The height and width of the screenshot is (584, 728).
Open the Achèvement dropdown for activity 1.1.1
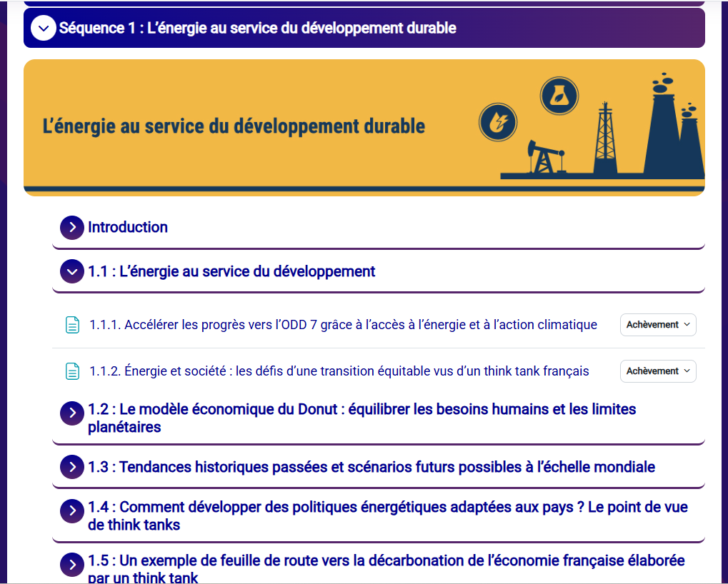(x=657, y=324)
